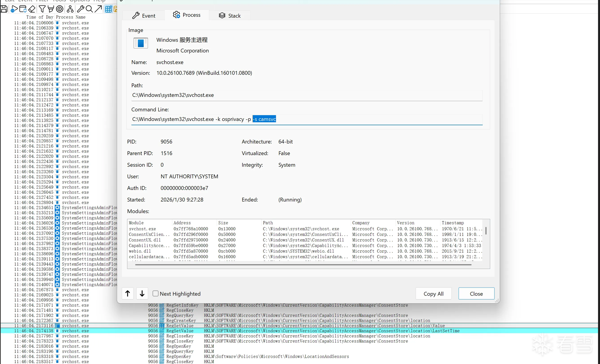Click the registry icon on the LocationAndSensors row
The height and width of the screenshot is (364, 600).
point(162,357)
